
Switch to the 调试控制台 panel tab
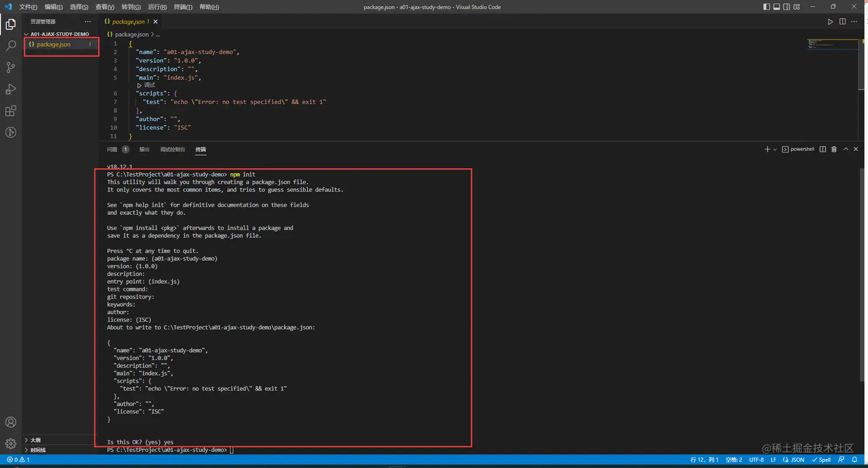[172, 149]
